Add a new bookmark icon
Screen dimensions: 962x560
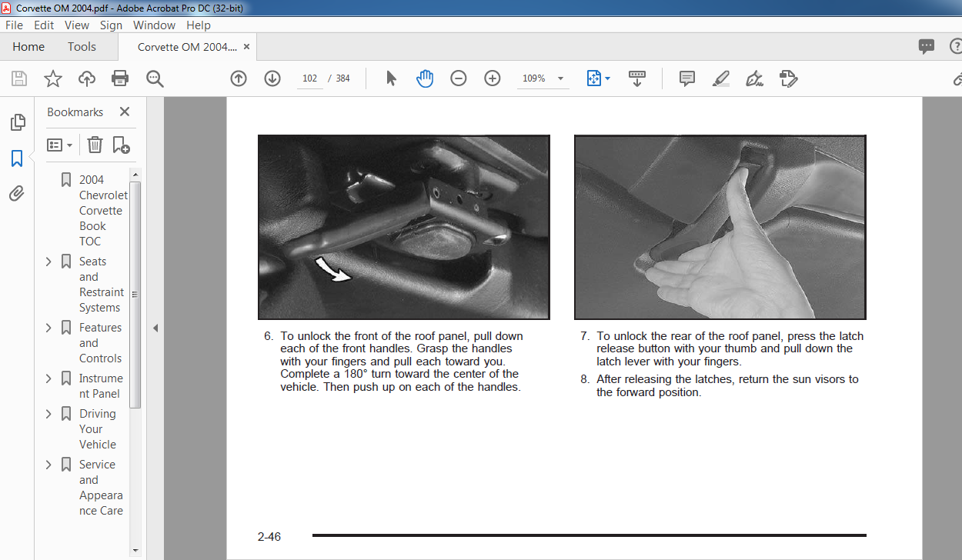coord(121,145)
